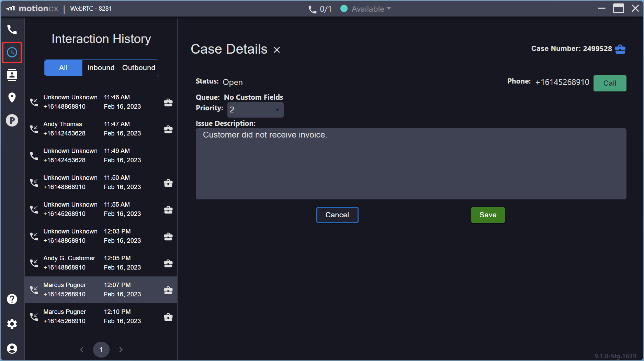Open the Interaction History clock icon
Viewport: 644px width, 361px height.
12,53
